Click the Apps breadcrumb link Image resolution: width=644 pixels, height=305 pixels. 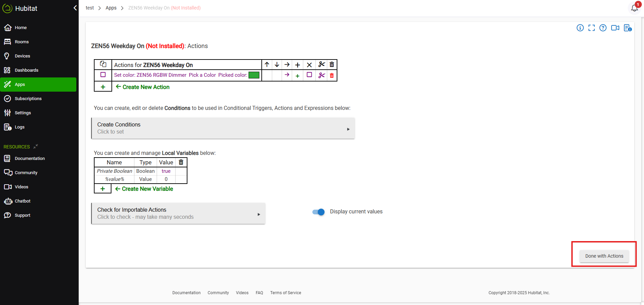tap(111, 8)
